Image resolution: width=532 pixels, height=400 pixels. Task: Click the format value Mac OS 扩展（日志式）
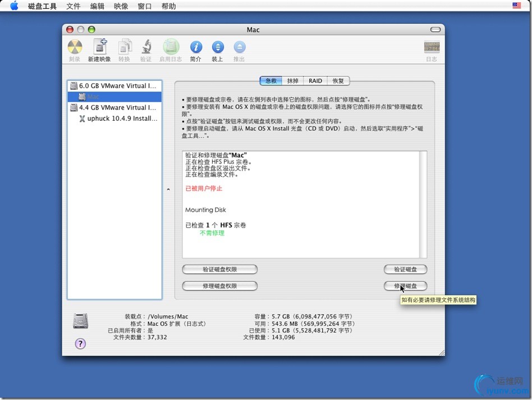176,324
